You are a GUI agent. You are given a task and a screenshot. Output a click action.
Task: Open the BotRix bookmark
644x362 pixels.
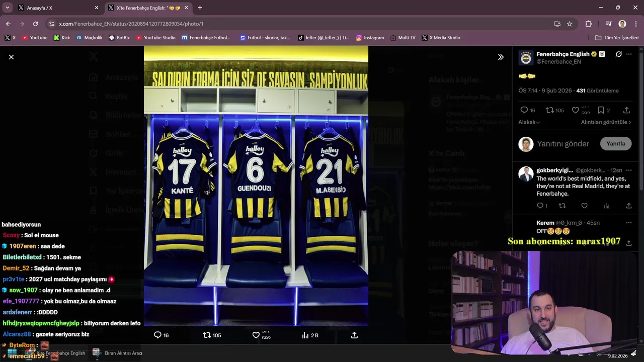[119, 38]
